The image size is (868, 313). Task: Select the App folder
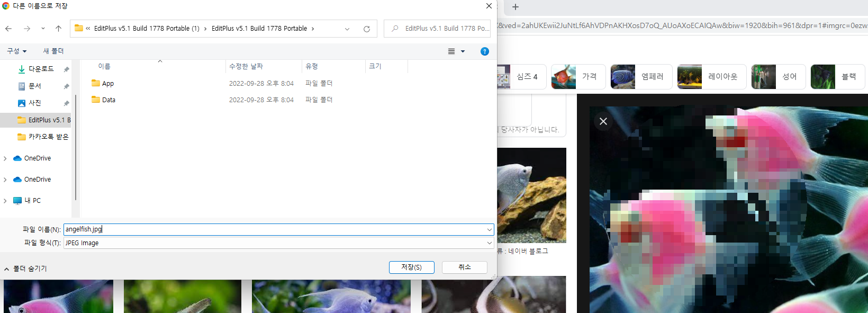point(103,83)
